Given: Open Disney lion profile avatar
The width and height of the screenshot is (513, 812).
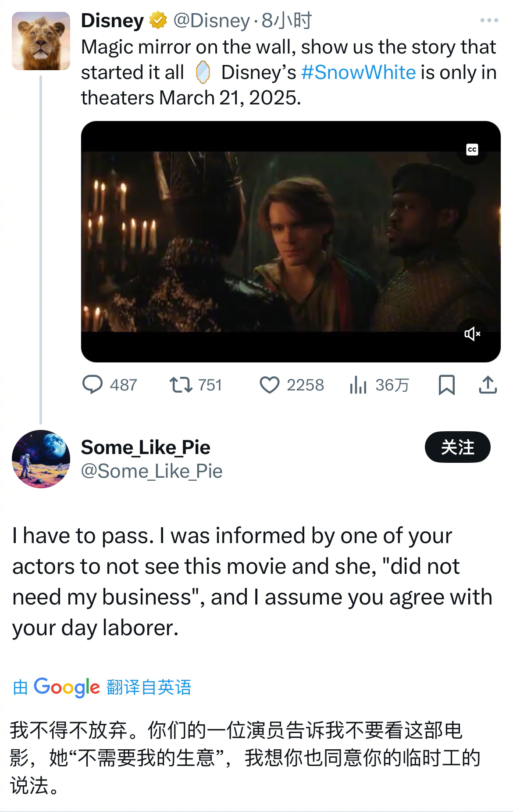Looking at the screenshot, I should (x=41, y=41).
